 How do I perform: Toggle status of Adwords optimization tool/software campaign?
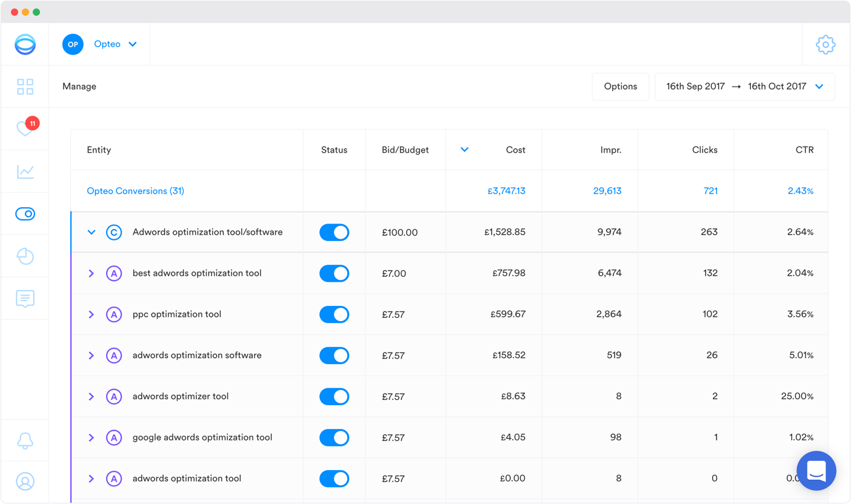[335, 232]
